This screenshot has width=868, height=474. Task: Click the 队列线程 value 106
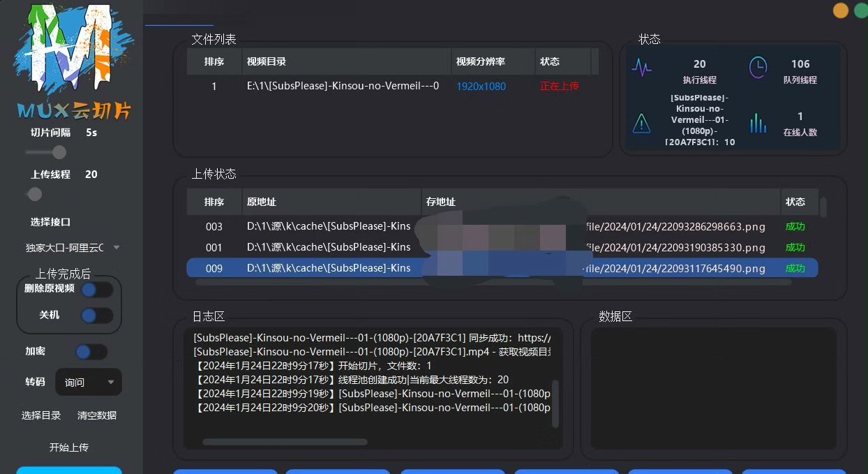click(x=800, y=64)
